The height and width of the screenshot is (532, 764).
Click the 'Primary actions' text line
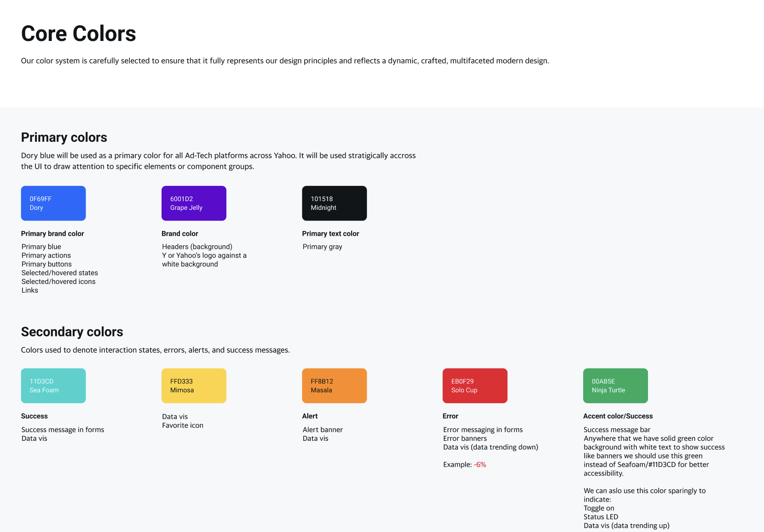tap(46, 255)
